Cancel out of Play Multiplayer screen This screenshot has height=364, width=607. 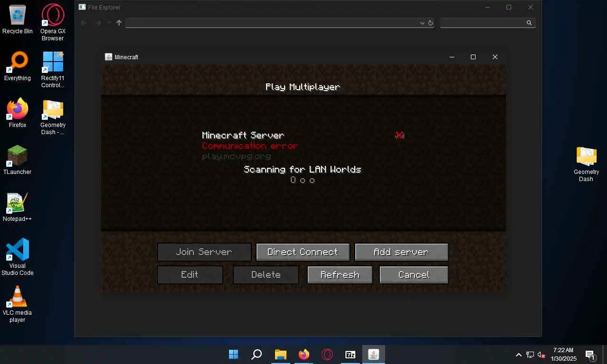pyautogui.click(x=414, y=275)
